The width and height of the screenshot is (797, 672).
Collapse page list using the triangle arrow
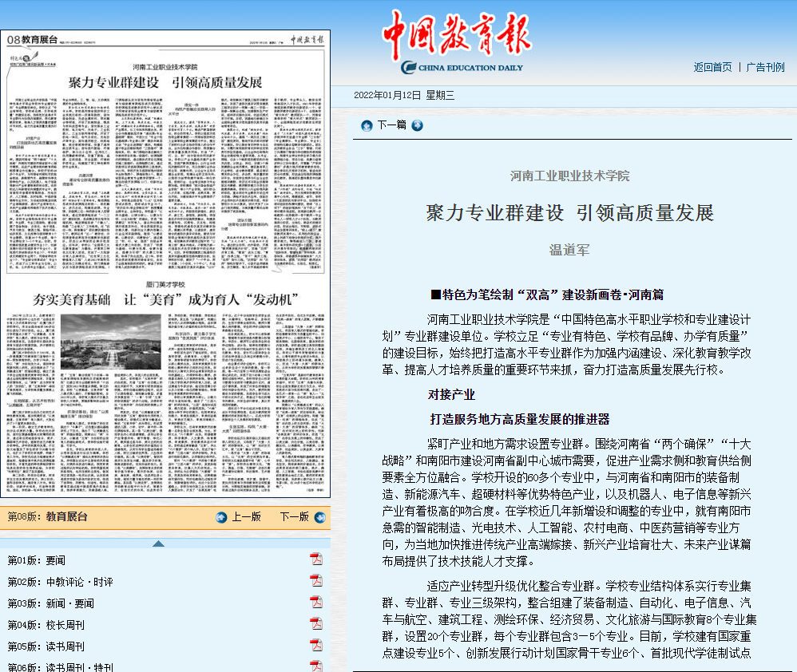click(159, 544)
